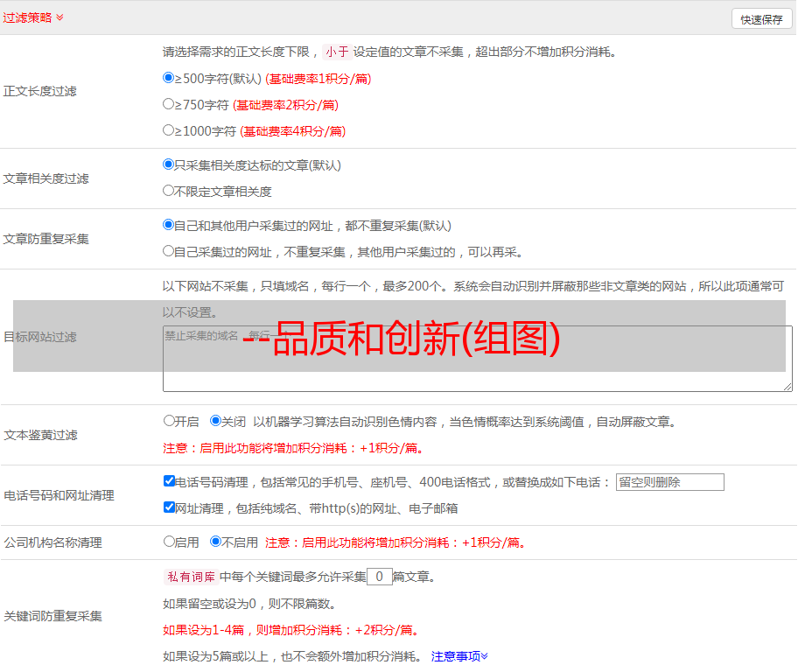Viewport: 798px width, 672px height.
Task: Select the ≥500字符(默认) length option
Action: [168, 78]
